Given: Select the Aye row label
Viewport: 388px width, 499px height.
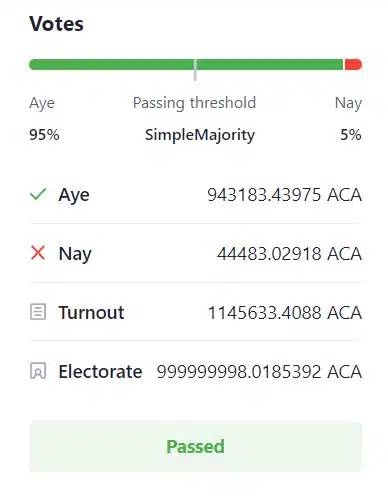Looking at the screenshot, I should pyautogui.click(x=74, y=195).
